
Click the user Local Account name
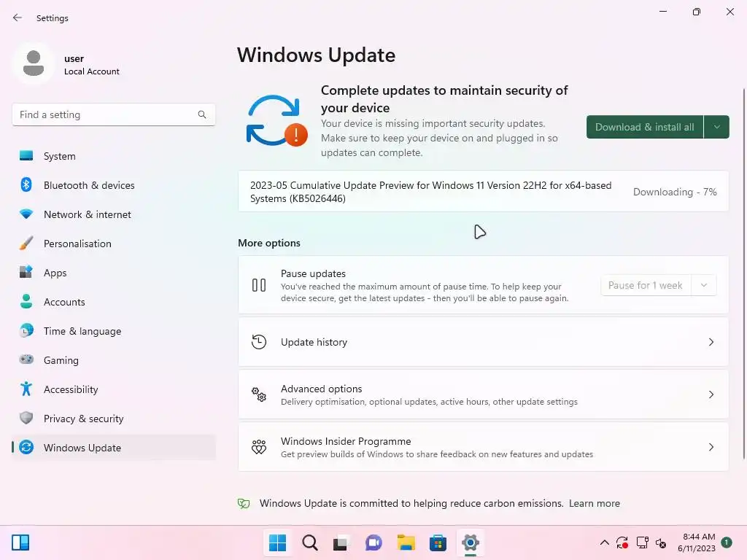[x=91, y=65]
